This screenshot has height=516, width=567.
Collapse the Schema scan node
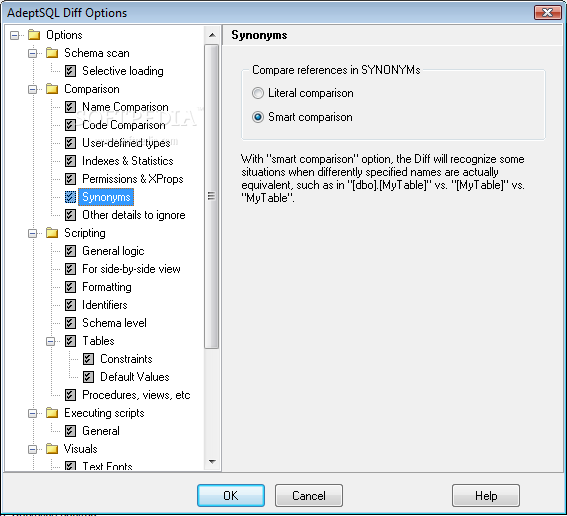point(33,54)
